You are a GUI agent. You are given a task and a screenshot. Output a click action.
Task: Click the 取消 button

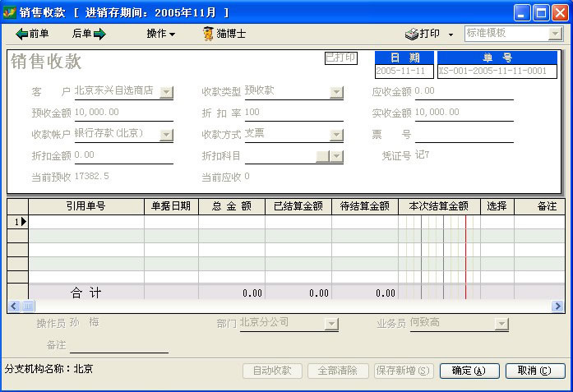pyautogui.click(x=535, y=371)
